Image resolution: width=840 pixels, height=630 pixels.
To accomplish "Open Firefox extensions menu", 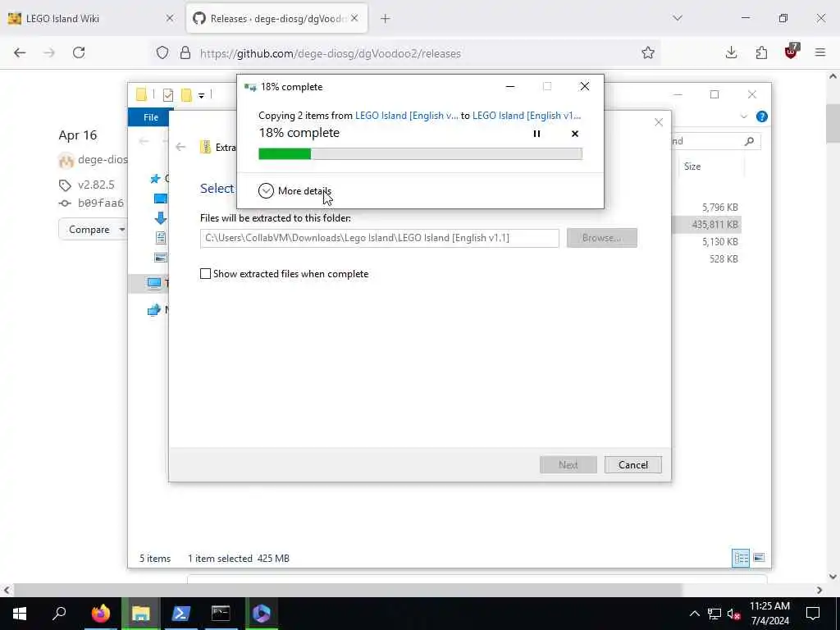I will 761,52.
